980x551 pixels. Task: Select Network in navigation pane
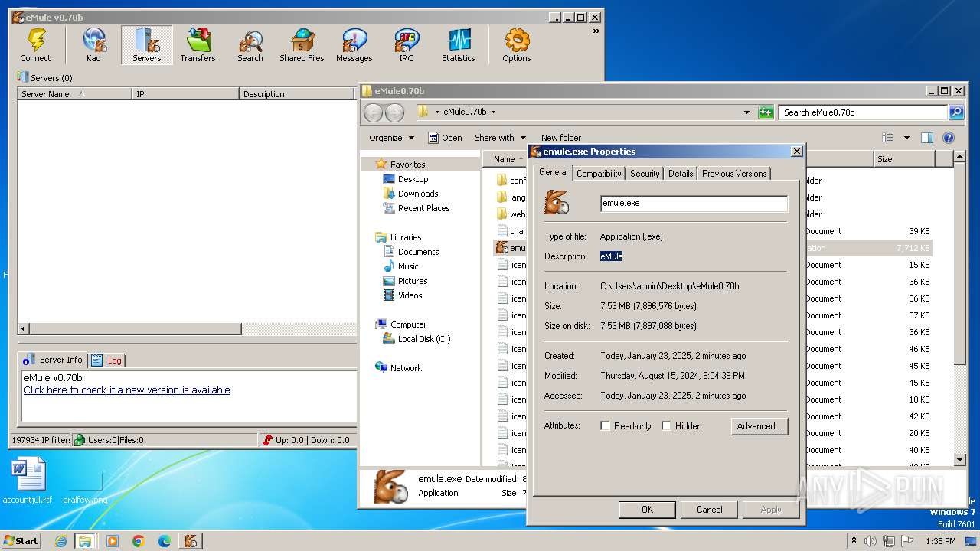[x=406, y=368]
